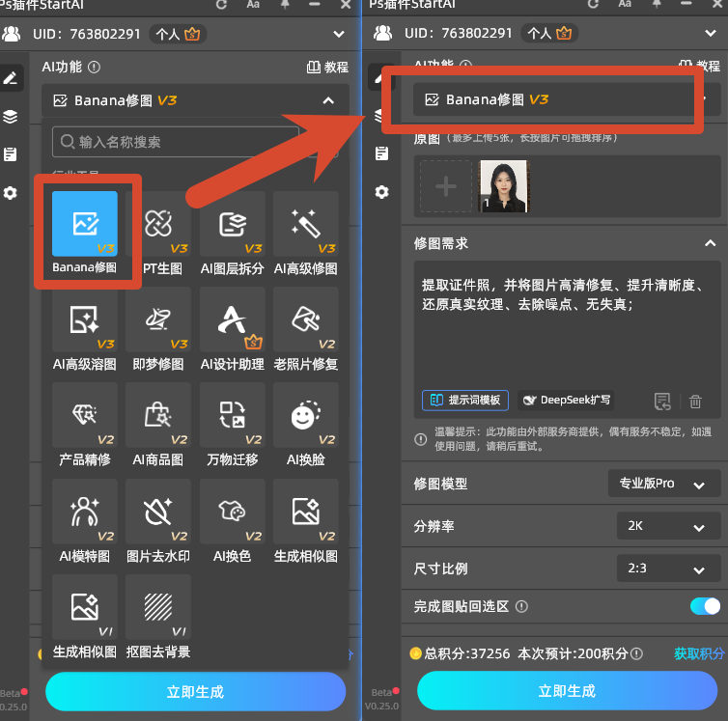
Task: Open settings gear in left panel sidebar
Action: tap(11, 193)
